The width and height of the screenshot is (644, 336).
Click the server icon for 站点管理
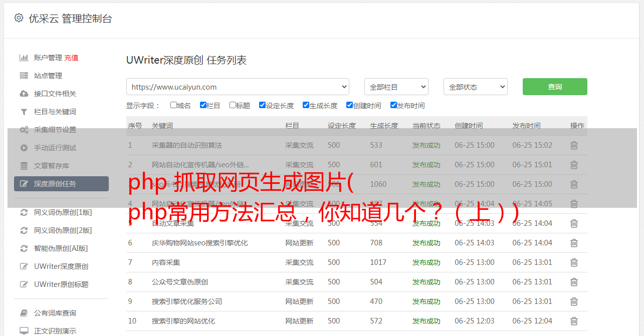[x=24, y=76]
